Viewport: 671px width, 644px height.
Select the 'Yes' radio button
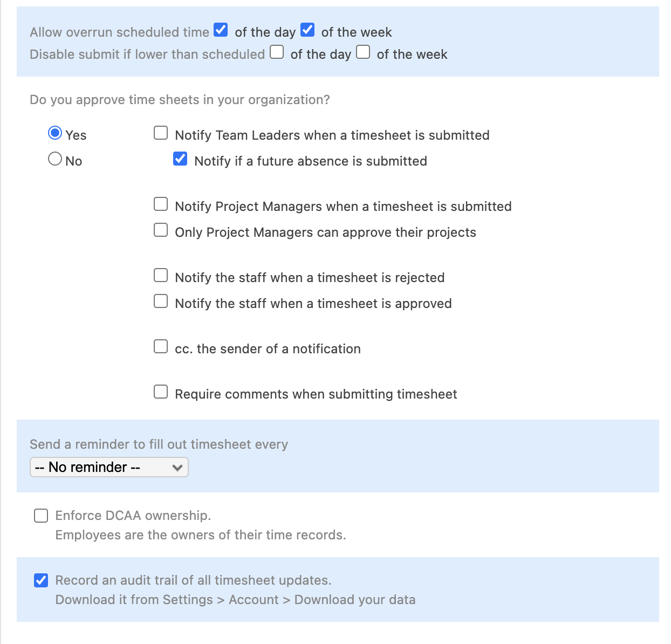pyautogui.click(x=55, y=132)
